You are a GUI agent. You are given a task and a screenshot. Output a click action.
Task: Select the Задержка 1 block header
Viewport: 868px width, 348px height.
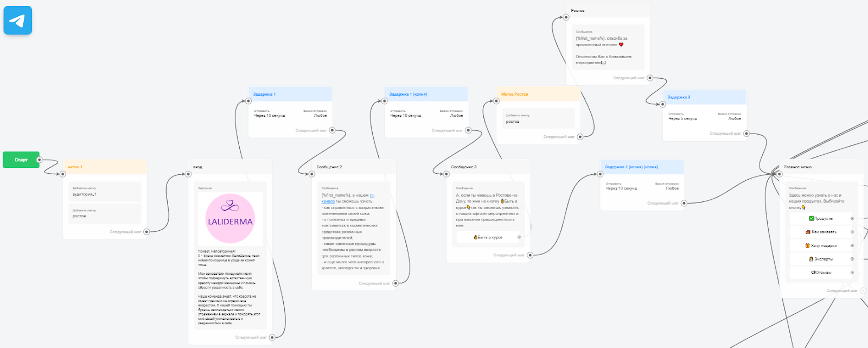tap(290, 94)
